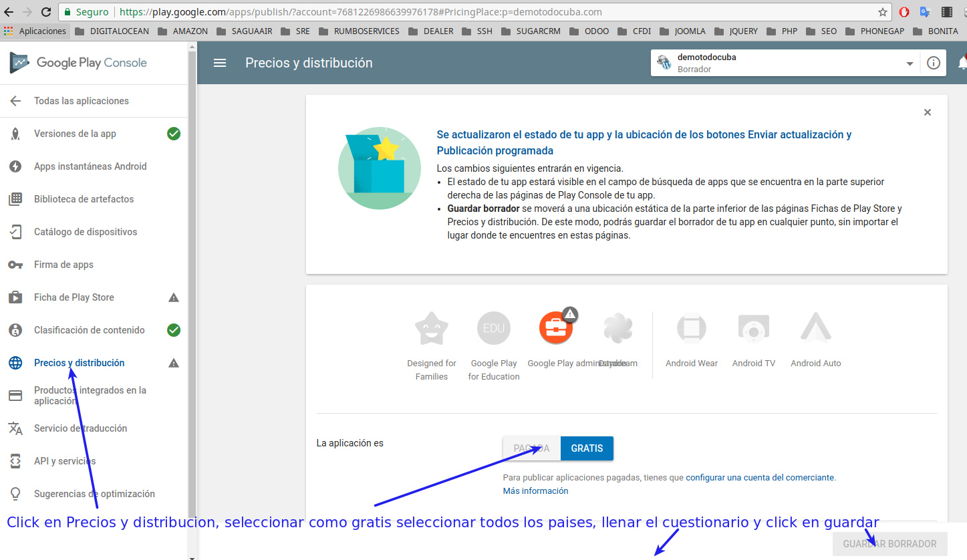This screenshot has height=560, width=967.
Task: Open Sugerencias de optimización section
Action: tap(94, 494)
